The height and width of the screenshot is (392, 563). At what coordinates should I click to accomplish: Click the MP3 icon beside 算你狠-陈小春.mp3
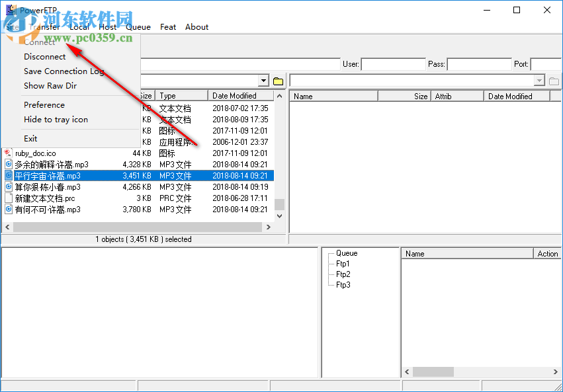pos(7,186)
